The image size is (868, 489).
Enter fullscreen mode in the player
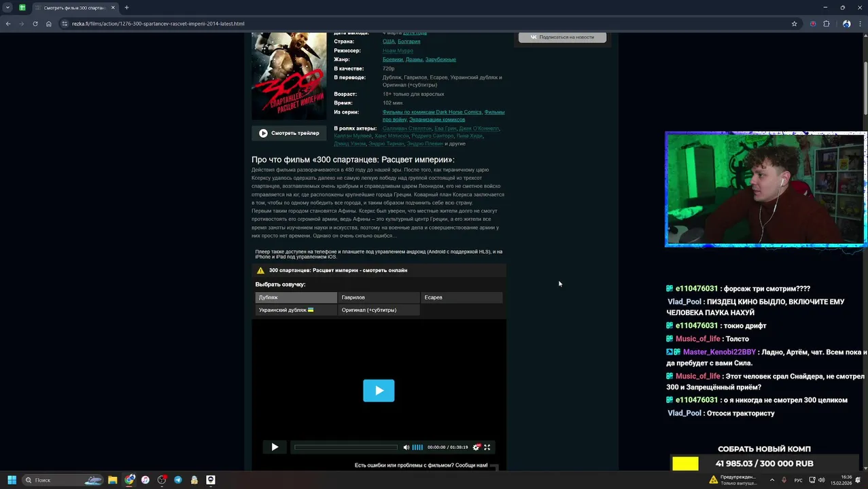487,447
